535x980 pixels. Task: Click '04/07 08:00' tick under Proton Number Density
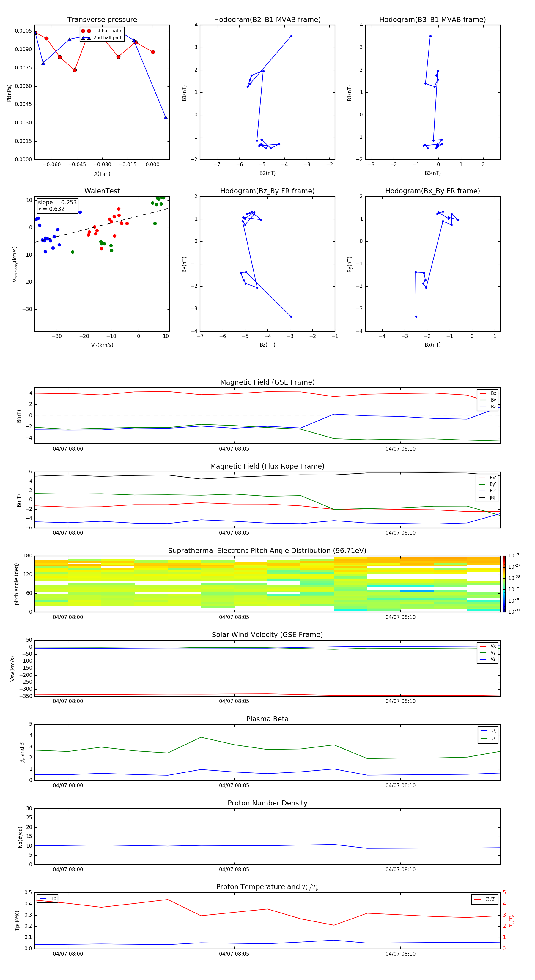tap(68, 870)
